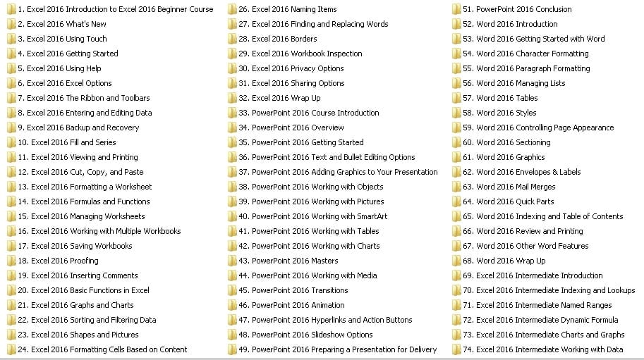Click '48. PowerPoint 2016 Slideshow Options' name
This screenshot has height=360, width=644.
(305, 335)
